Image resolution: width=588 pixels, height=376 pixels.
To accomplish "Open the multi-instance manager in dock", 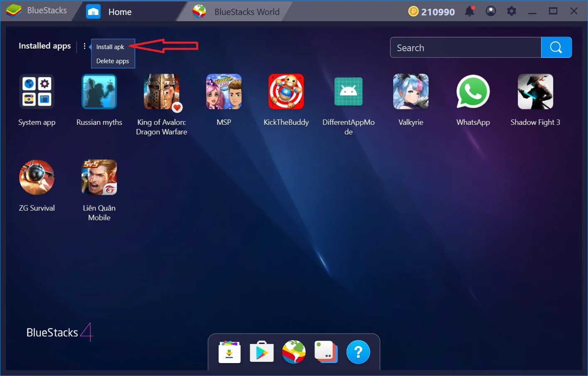I will pyautogui.click(x=326, y=352).
